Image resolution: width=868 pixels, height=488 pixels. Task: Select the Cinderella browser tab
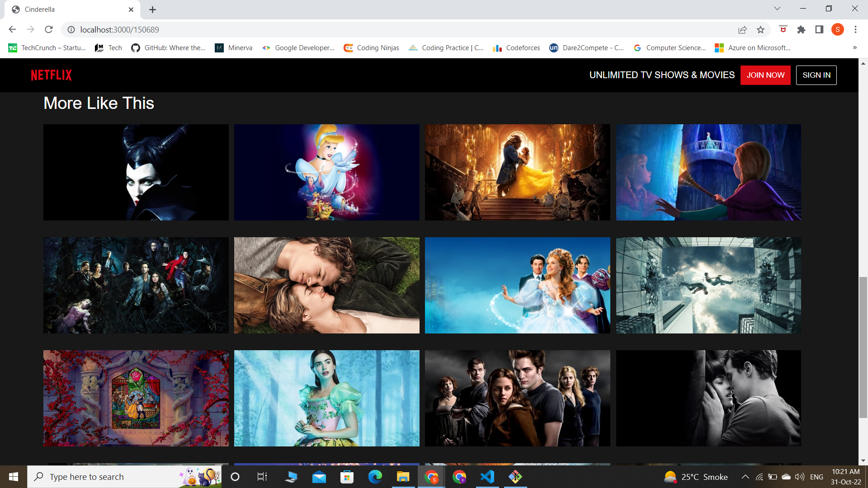tap(68, 9)
